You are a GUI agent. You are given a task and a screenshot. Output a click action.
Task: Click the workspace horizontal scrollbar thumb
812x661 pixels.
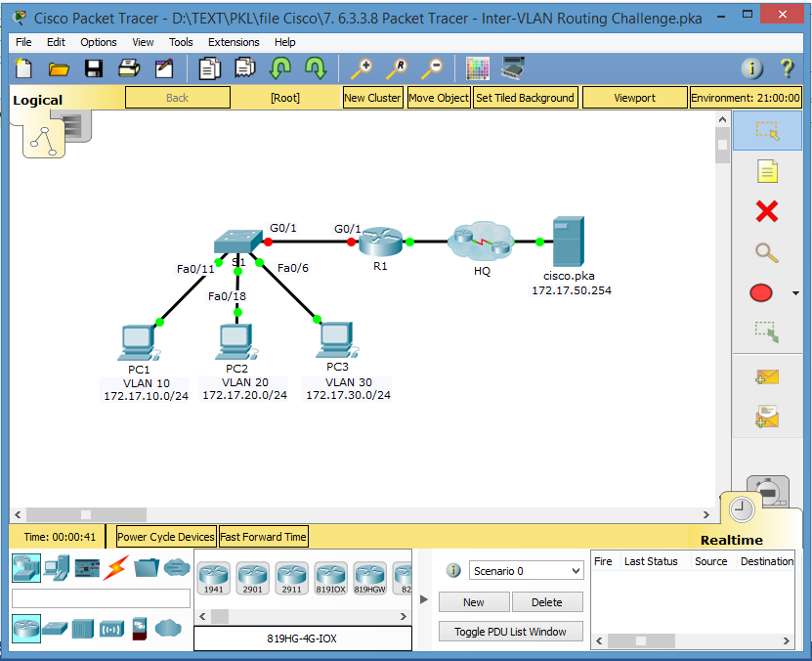click(x=87, y=514)
